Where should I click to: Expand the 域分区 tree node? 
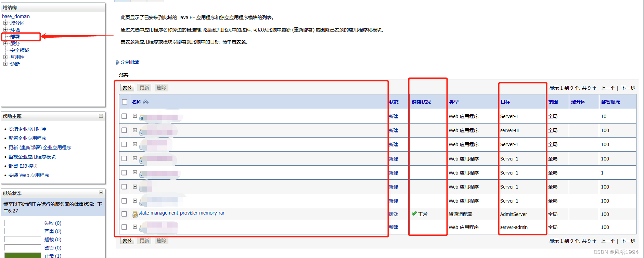(5, 23)
